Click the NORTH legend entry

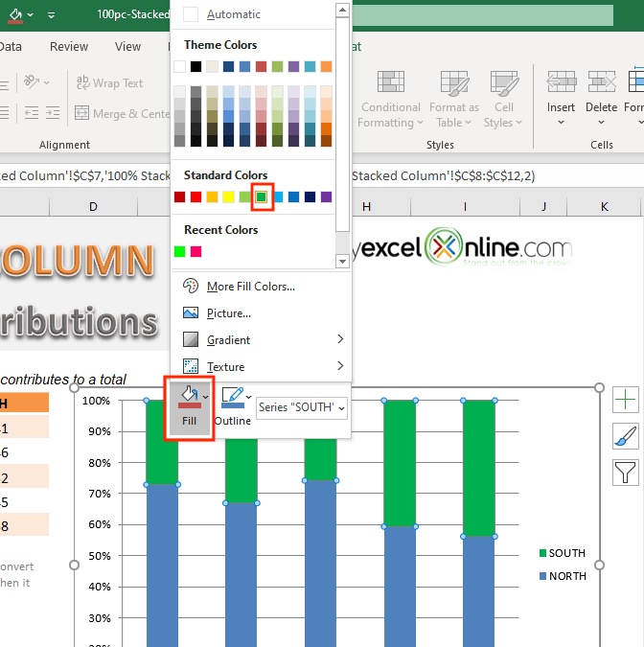pos(563,576)
